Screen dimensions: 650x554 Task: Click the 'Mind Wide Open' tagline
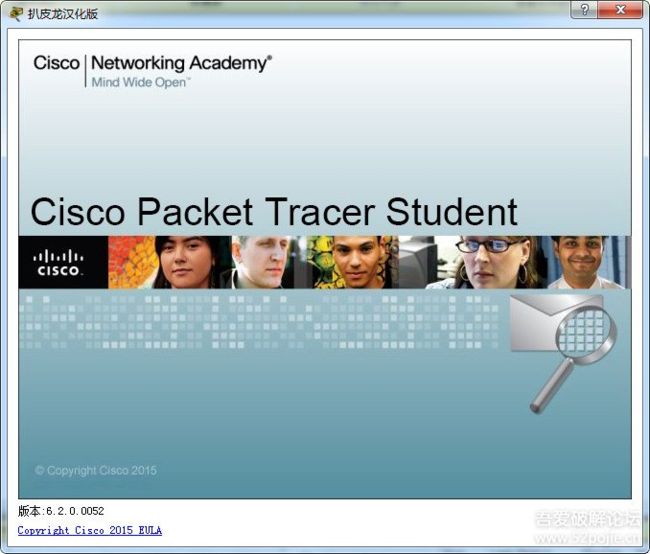[140, 82]
